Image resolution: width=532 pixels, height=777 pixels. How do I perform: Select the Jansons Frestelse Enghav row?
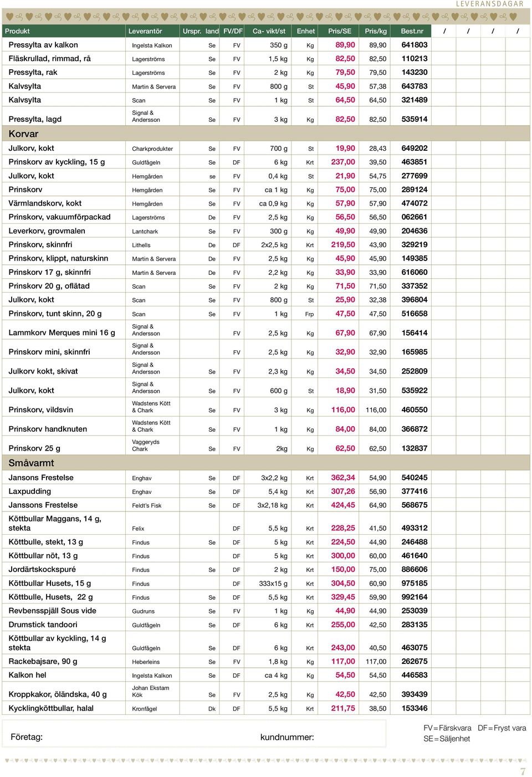[x=266, y=477]
